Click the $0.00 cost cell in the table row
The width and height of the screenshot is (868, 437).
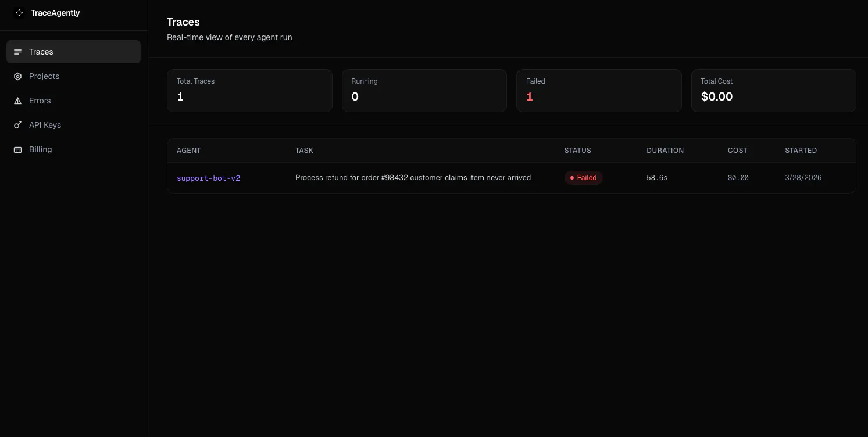tap(738, 178)
